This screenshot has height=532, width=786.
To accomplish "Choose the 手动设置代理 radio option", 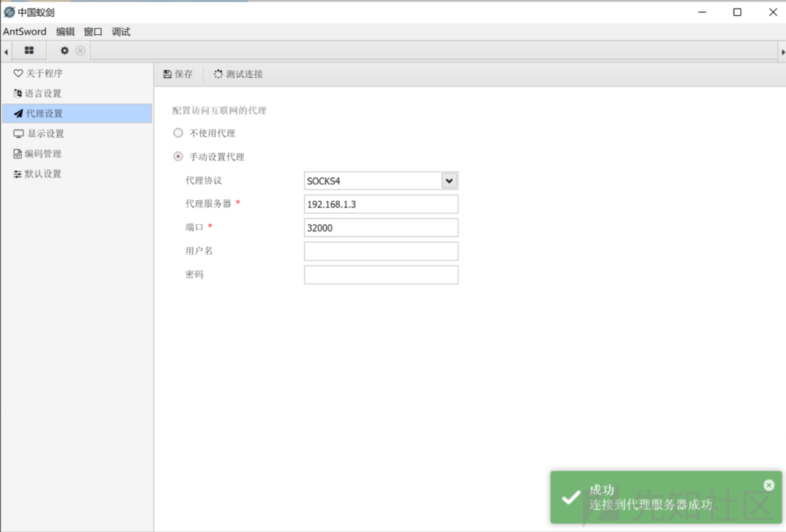I will tap(178, 156).
